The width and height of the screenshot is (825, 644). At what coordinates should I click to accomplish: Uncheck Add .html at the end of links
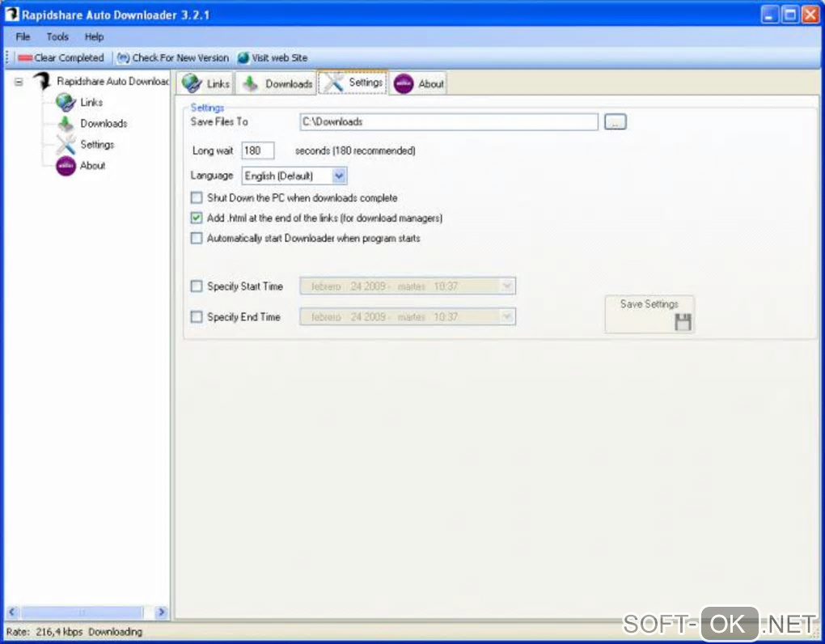coord(197,218)
